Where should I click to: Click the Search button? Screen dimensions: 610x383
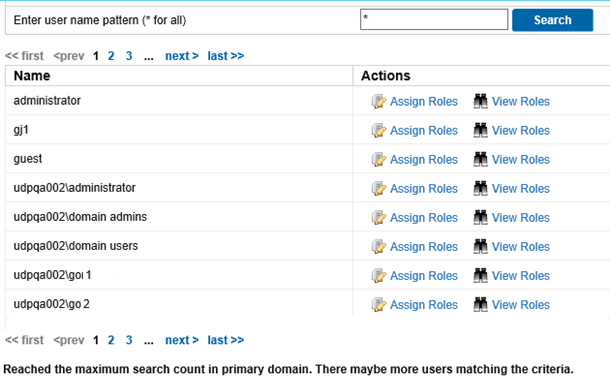(552, 20)
